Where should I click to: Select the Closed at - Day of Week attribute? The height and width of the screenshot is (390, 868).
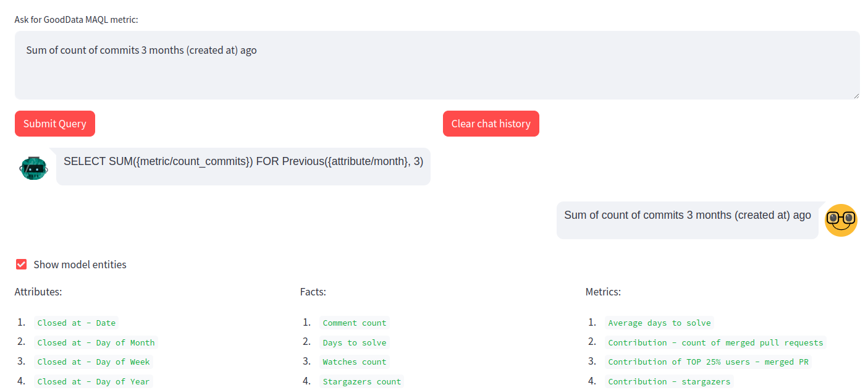[x=93, y=362]
